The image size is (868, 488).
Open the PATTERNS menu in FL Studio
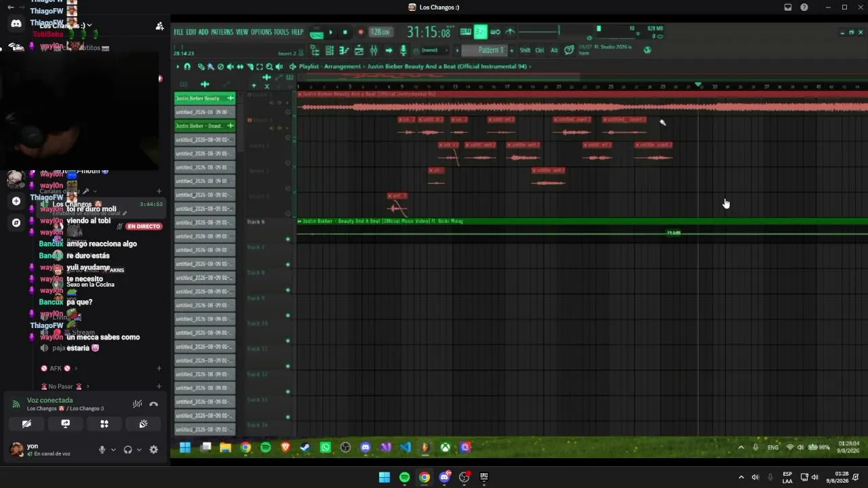[x=222, y=32]
